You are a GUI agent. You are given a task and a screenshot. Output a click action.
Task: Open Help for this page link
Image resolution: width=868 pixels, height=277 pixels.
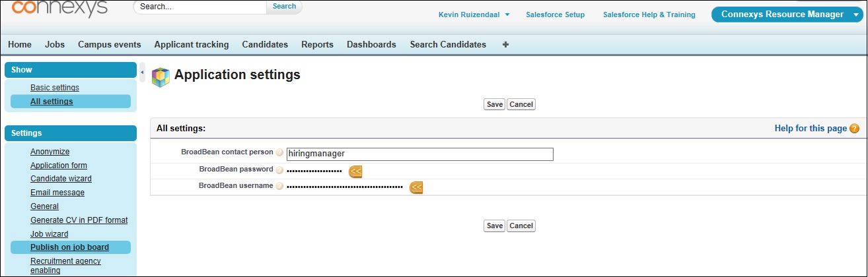pyautogui.click(x=811, y=129)
